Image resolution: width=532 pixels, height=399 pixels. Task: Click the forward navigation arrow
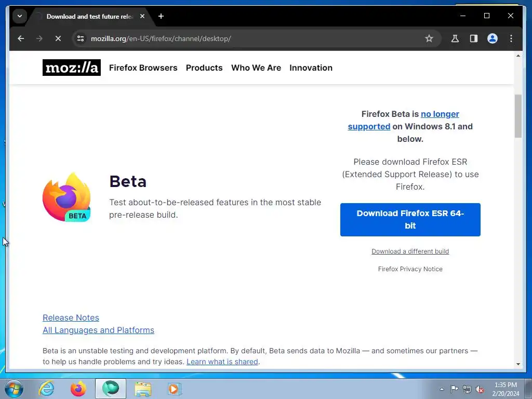39,38
